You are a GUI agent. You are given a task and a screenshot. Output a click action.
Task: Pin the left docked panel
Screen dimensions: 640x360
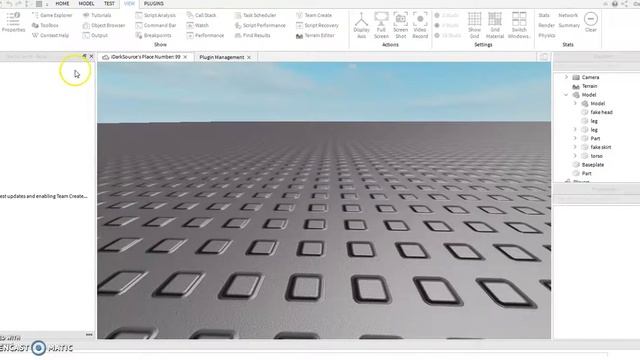click(x=84, y=56)
